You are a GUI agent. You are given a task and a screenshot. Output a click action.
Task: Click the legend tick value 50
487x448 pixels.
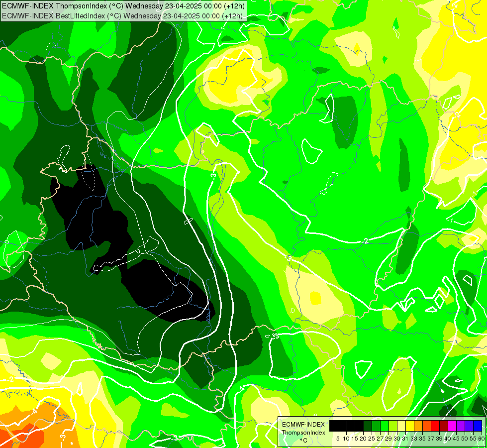[465, 439]
